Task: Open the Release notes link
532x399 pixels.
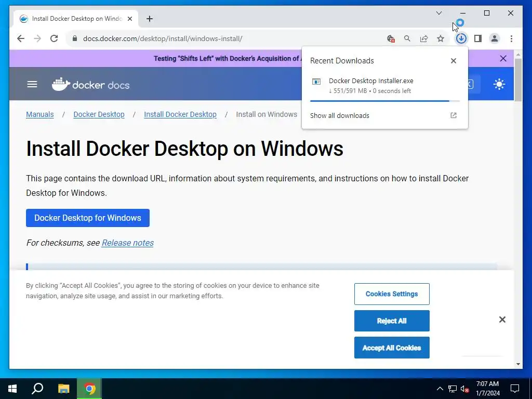Action: tap(128, 243)
